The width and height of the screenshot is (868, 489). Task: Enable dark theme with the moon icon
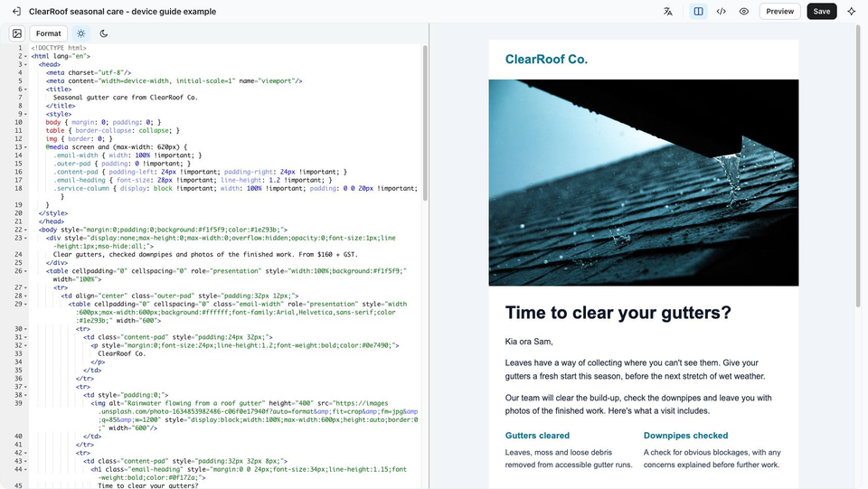pyautogui.click(x=103, y=33)
